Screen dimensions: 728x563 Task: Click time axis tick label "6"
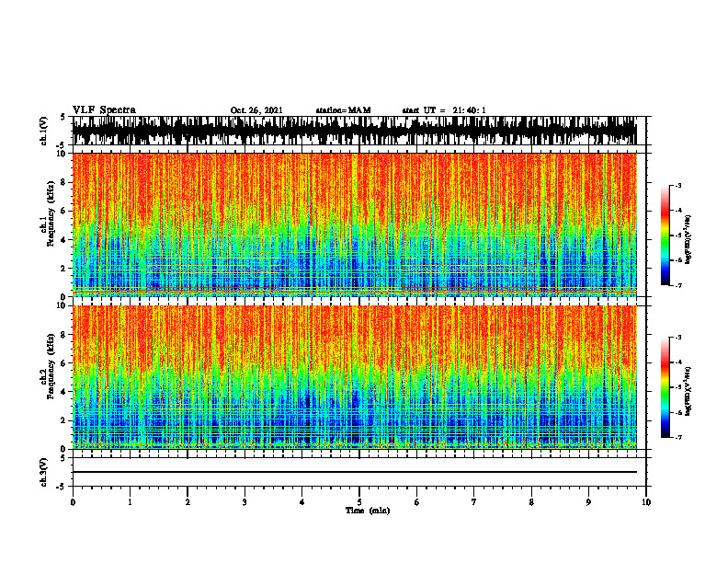[x=417, y=502]
